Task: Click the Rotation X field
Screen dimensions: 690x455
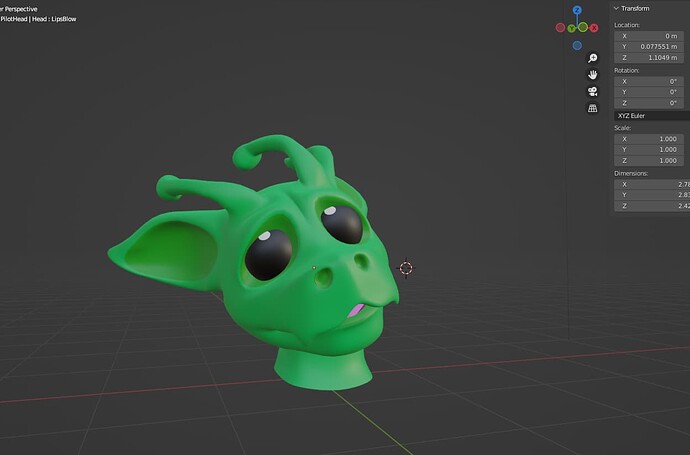Action: point(649,81)
